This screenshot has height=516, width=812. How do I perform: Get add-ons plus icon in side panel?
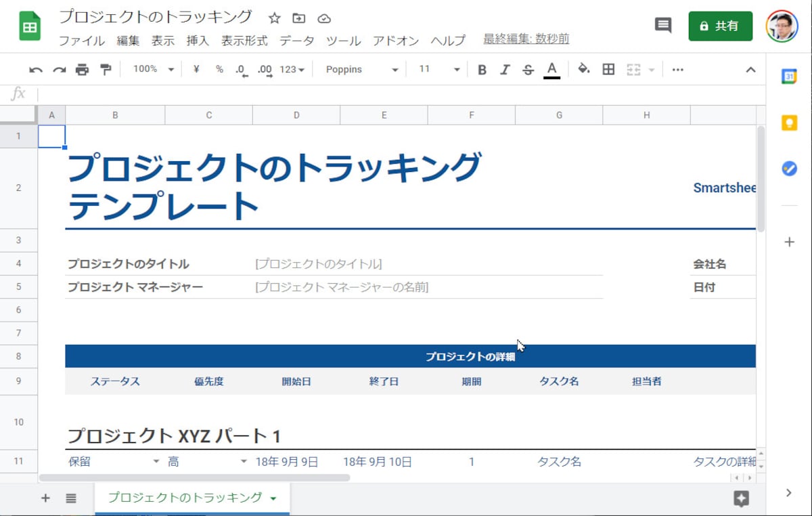coord(789,242)
